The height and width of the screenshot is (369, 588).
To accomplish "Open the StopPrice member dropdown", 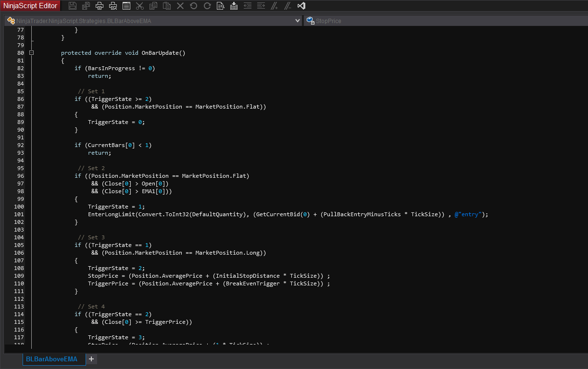I will pyautogui.click(x=445, y=21).
